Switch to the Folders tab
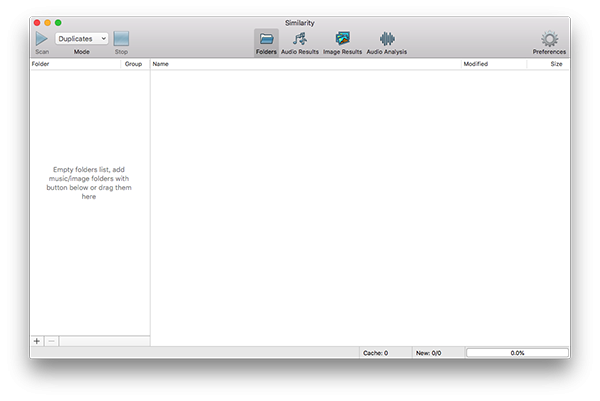Viewport: 600px width, 401px height. [266, 43]
